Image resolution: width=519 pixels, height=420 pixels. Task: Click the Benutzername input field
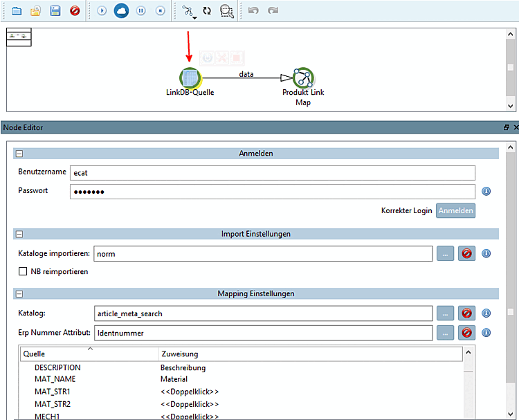[x=273, y=173]
